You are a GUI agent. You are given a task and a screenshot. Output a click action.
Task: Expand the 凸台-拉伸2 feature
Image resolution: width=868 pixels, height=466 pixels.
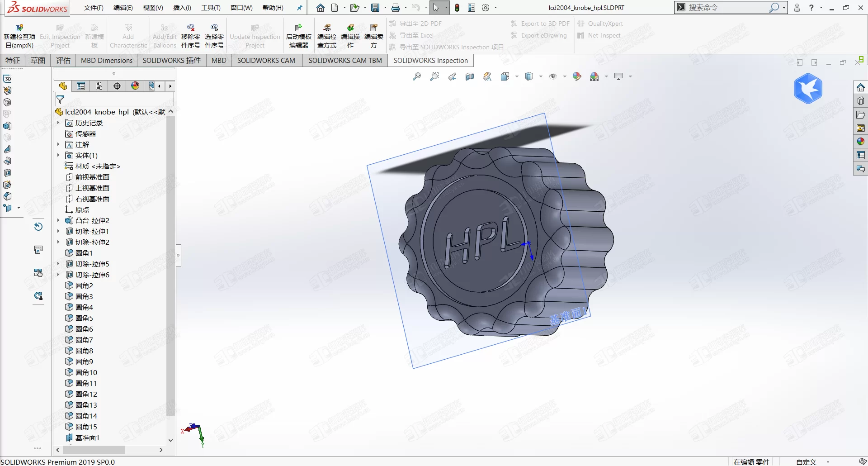pos(58,220)
